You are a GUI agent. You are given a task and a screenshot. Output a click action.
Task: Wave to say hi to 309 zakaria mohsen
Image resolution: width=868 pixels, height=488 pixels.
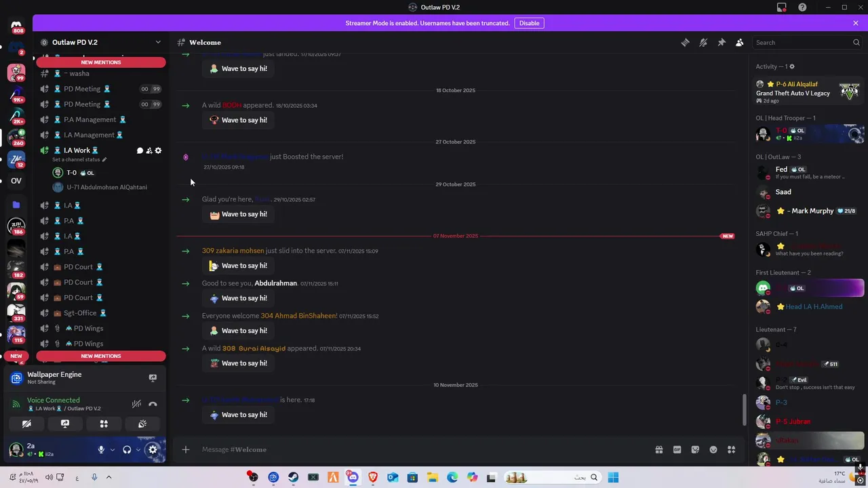(x=238, y=266)
